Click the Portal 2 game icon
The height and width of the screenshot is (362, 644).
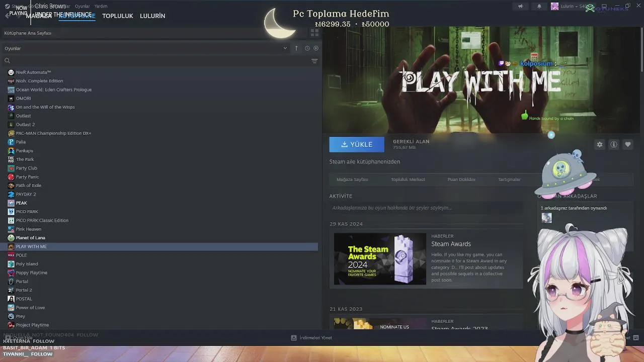[x=11, y=290]
